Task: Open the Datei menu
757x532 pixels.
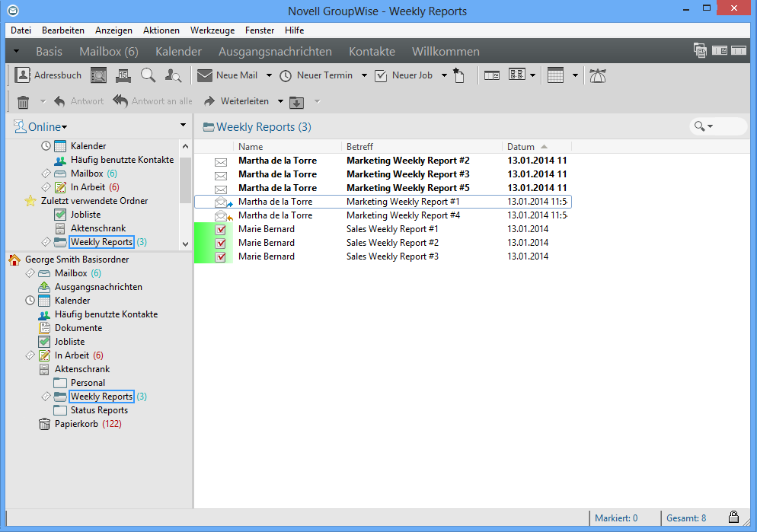Action: (x=21, y=30)
